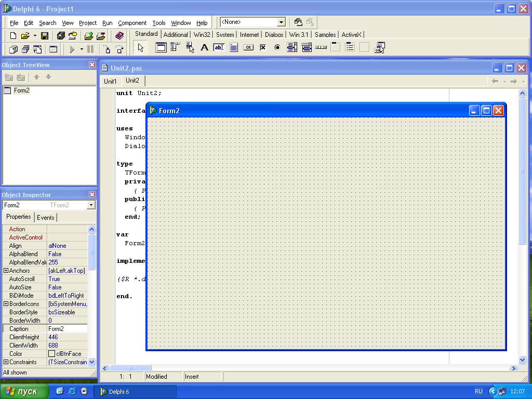Click the Toggle Form/Unit icon

point(37,49)
